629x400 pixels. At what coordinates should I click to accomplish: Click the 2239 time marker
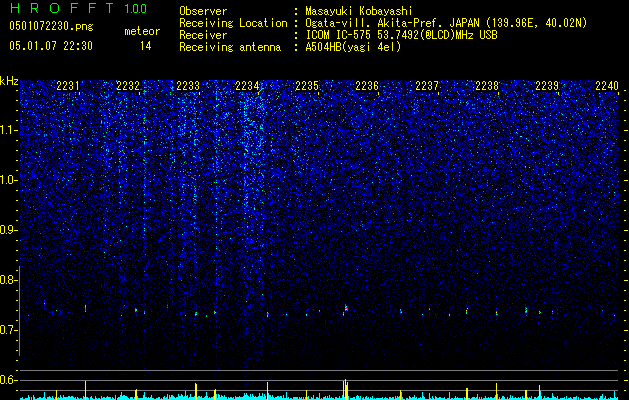click(x=547, y=86)
